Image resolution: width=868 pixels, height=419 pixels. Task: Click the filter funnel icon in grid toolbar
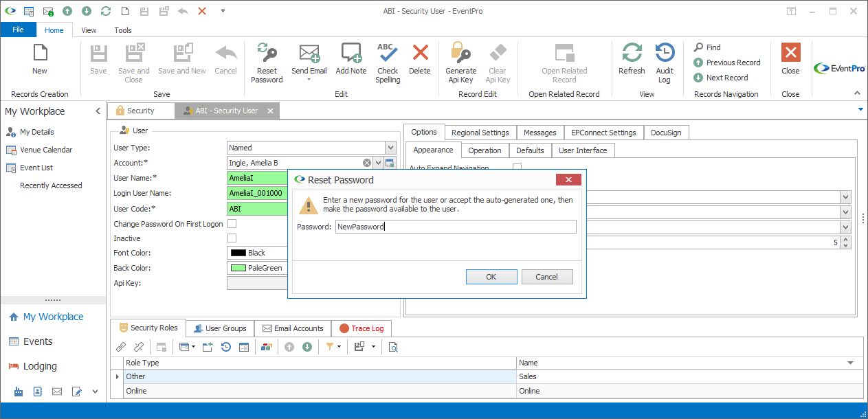(x=329, y=347)
